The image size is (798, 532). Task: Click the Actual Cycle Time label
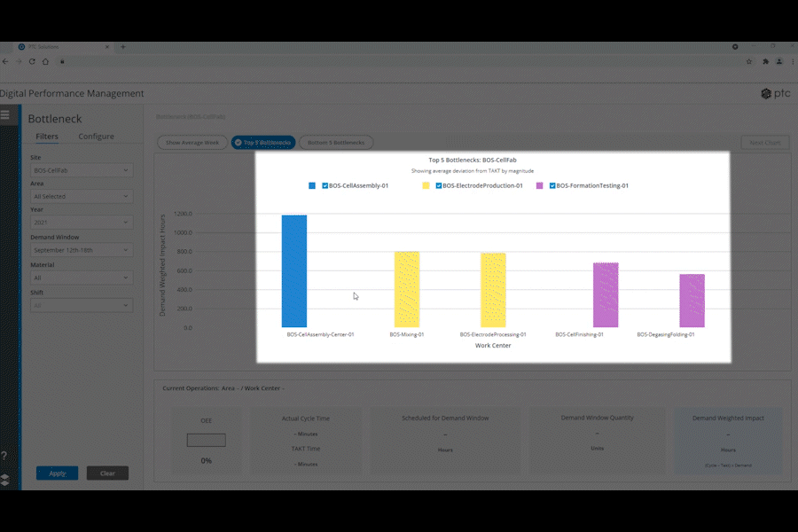tap(306, 419)
